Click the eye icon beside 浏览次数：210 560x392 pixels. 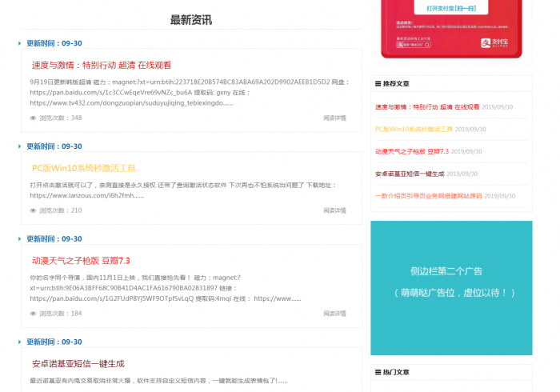coord(33,210)
